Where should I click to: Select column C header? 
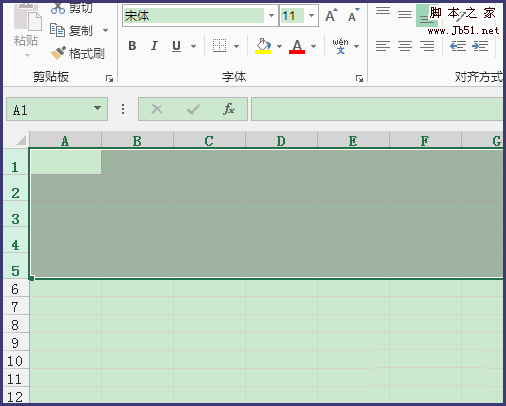click(x=209, y=141)
